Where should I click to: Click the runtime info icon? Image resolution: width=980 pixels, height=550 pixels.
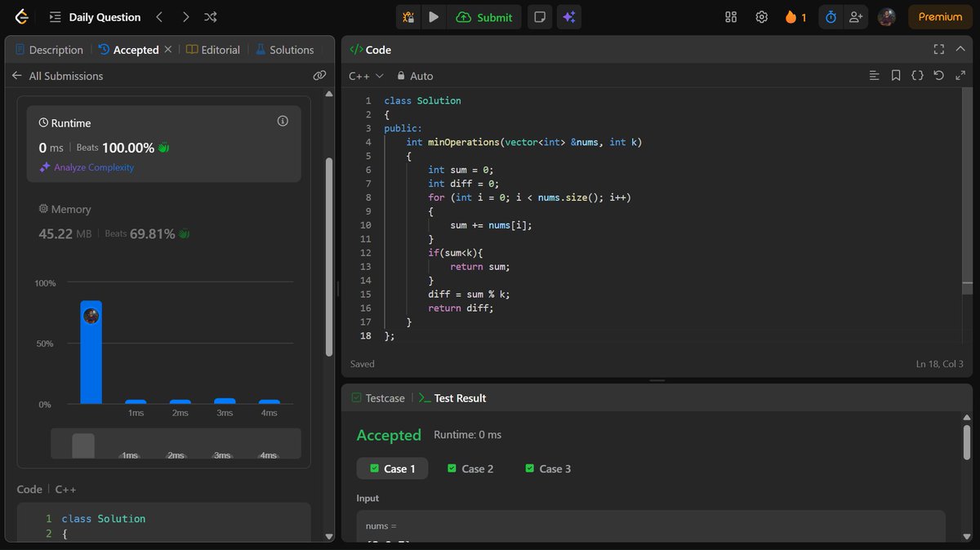(x=283, y=122)
